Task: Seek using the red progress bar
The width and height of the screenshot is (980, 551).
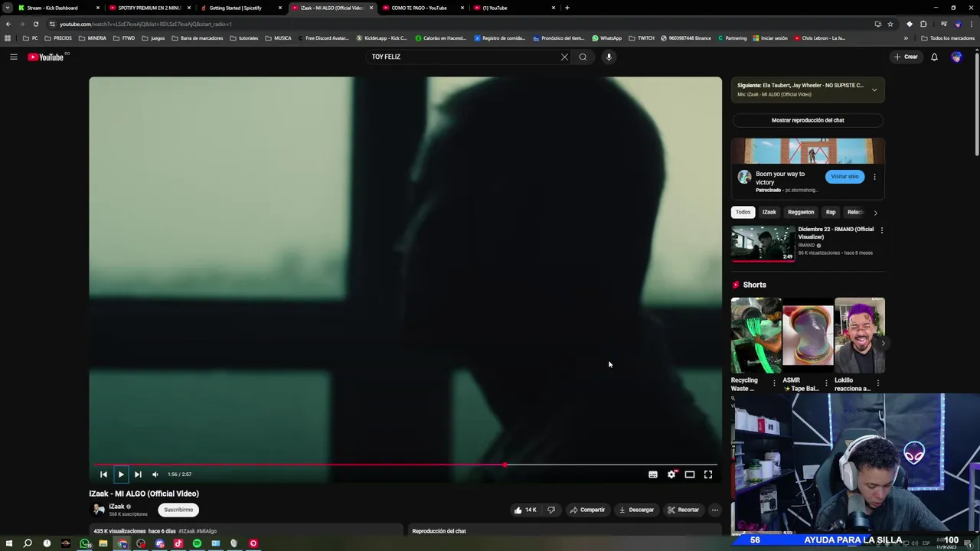Action: pyautogui.click(x=406, y=465)
